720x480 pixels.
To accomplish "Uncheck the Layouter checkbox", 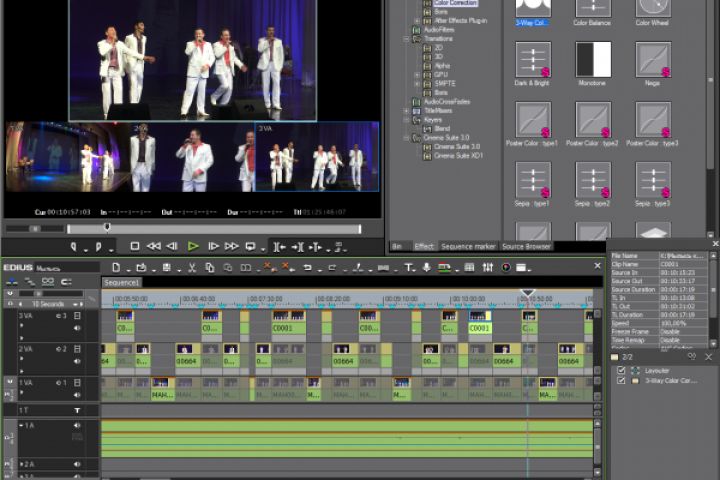I will point(621,370).
